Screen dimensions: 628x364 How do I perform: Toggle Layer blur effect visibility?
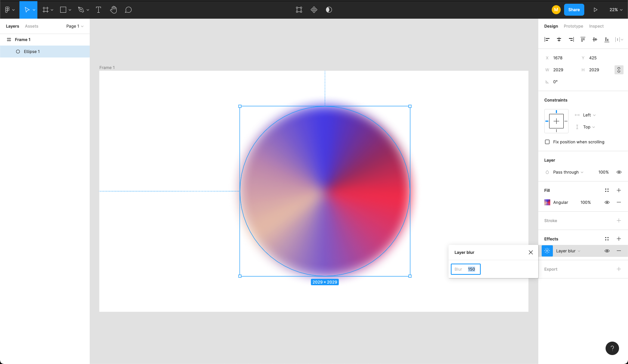click(607, 251)
